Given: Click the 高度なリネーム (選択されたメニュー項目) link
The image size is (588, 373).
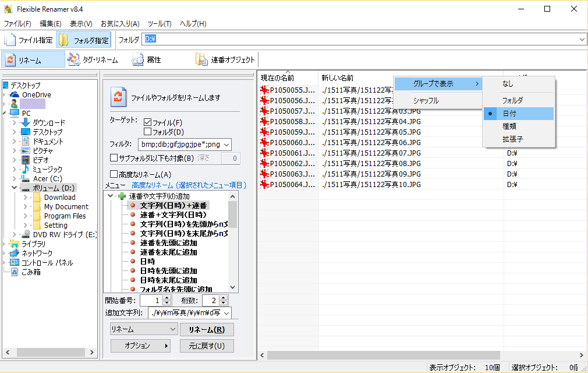Looking at the screenshot, I should 189,185.
